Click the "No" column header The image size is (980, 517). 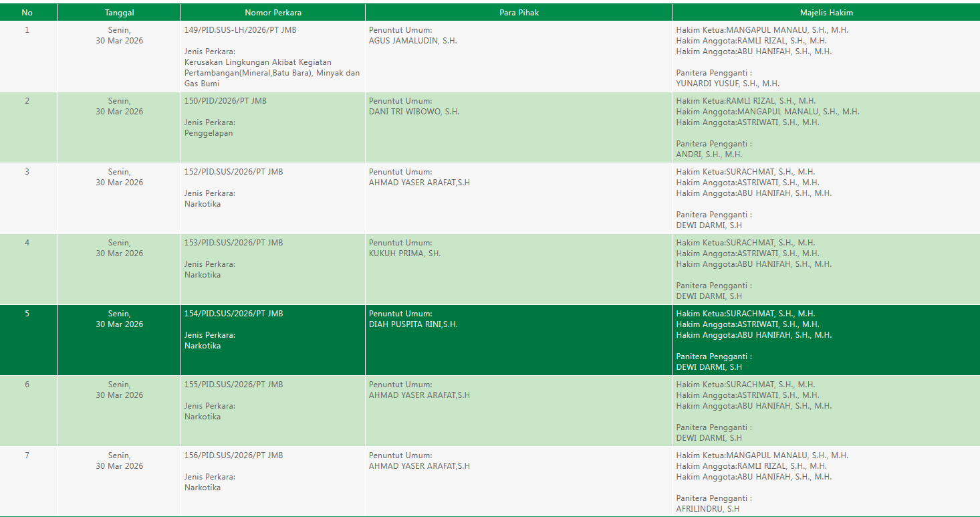[27, 13]
